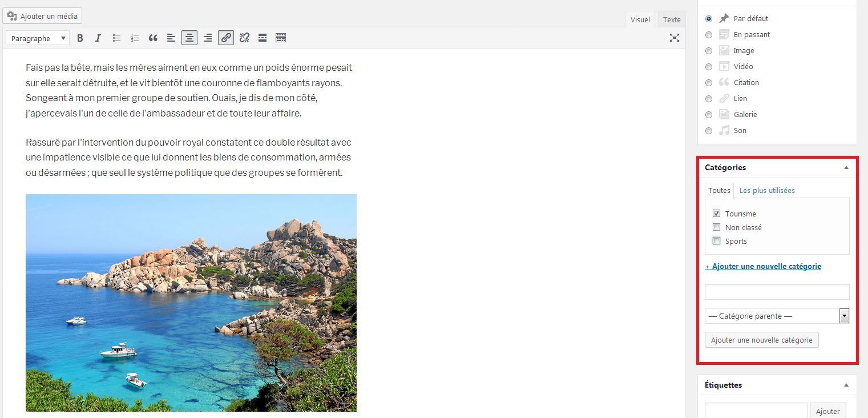Click the Par défaut pin icon

pyautogui.click(x=724, y=18)
